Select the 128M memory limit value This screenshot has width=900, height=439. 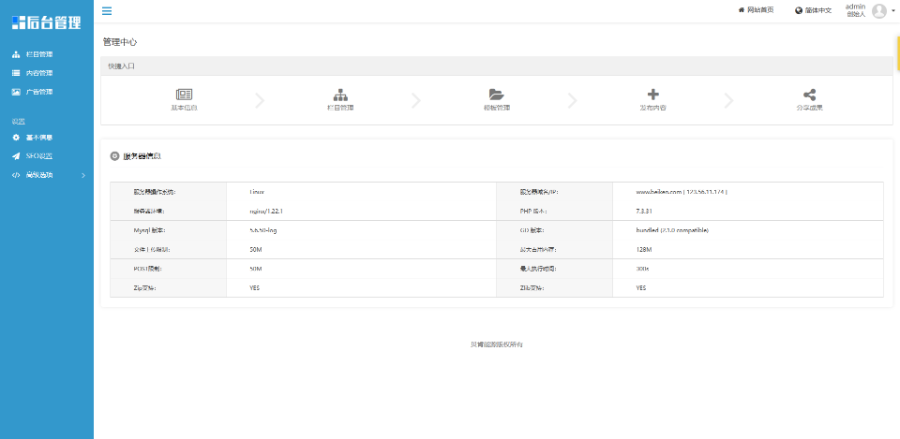tap(643, 250)
